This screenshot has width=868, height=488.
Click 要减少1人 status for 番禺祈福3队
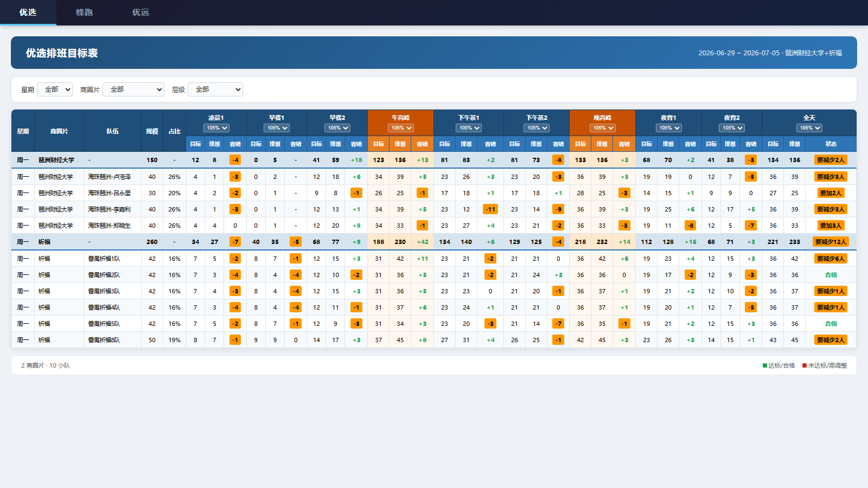click(831, 291)
